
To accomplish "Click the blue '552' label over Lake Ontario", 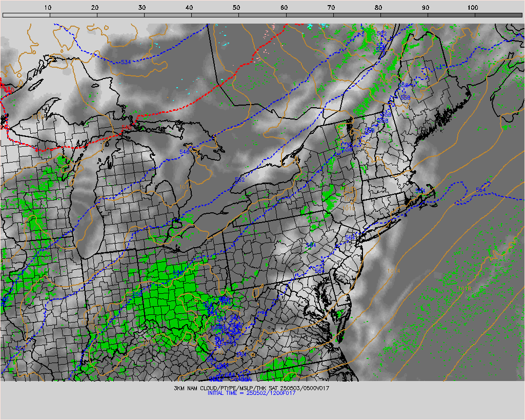I will (x=240, y=180).
